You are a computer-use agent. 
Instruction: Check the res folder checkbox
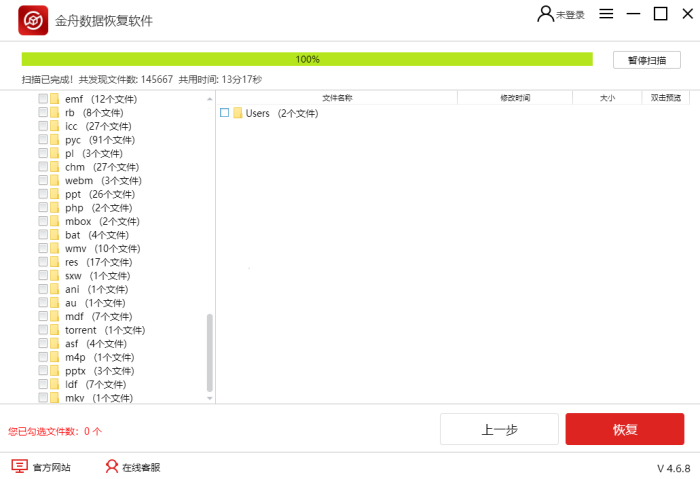43,262
